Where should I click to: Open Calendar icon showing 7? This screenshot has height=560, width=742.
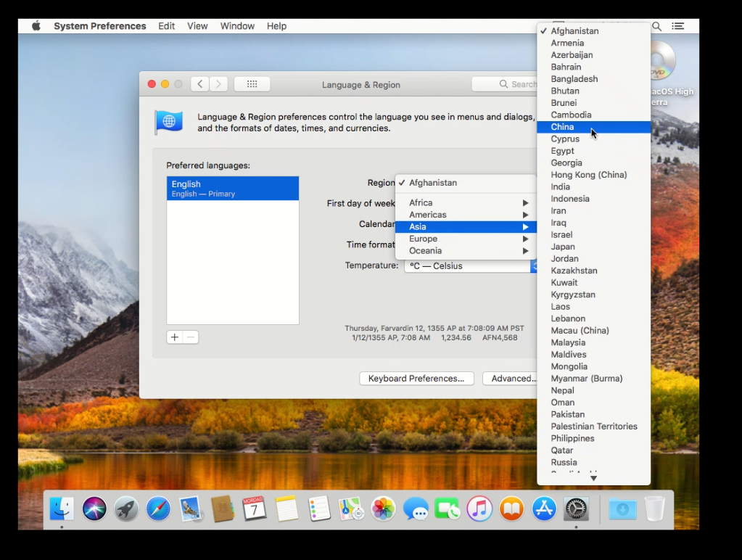(254, 509)
